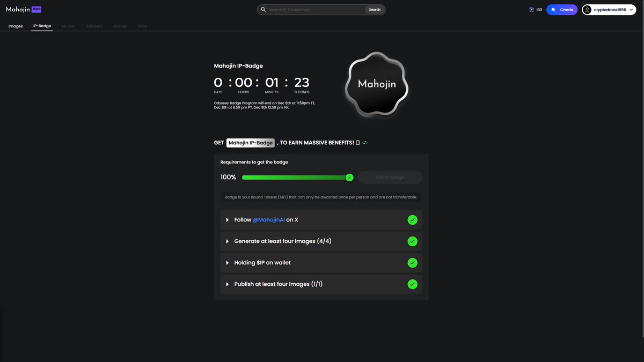Click the countdown seconds value 23
Image resolution: width=644 pixels, height=362 pixels.
(302, 83)
